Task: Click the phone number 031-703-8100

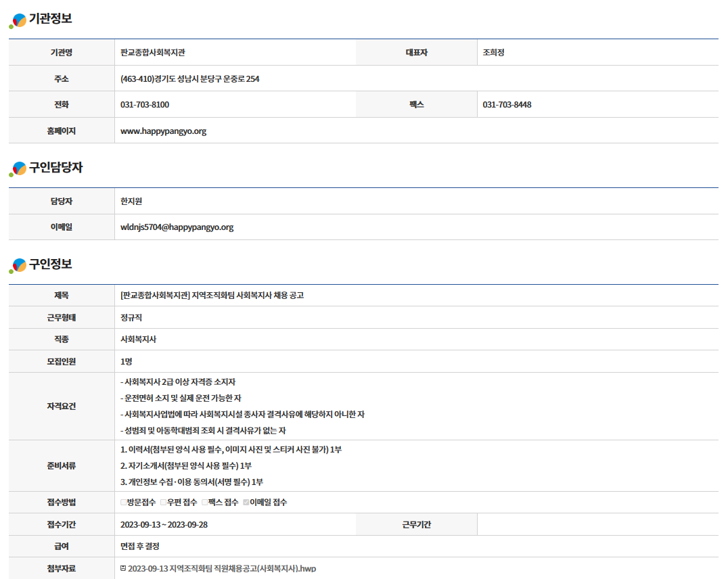Action: 145,105
